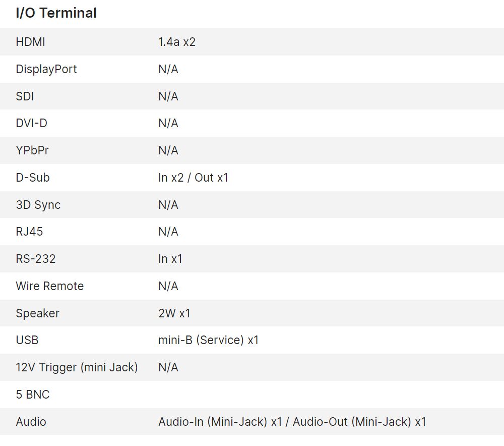This screenshot has width=504, height=446.
Task: Click the SDI row label
Action: point(25,96)
